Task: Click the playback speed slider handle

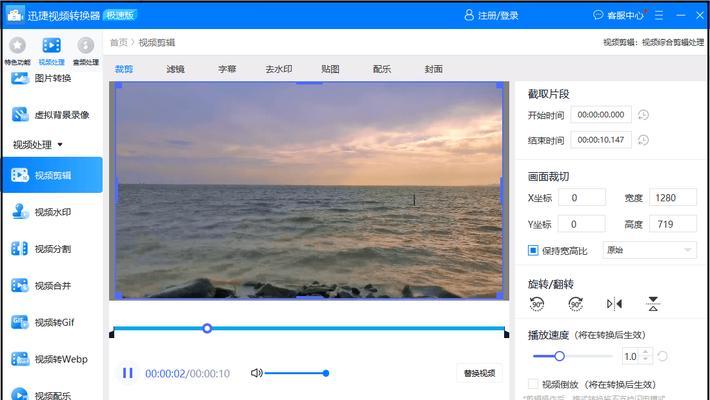Action: point(559,356)
